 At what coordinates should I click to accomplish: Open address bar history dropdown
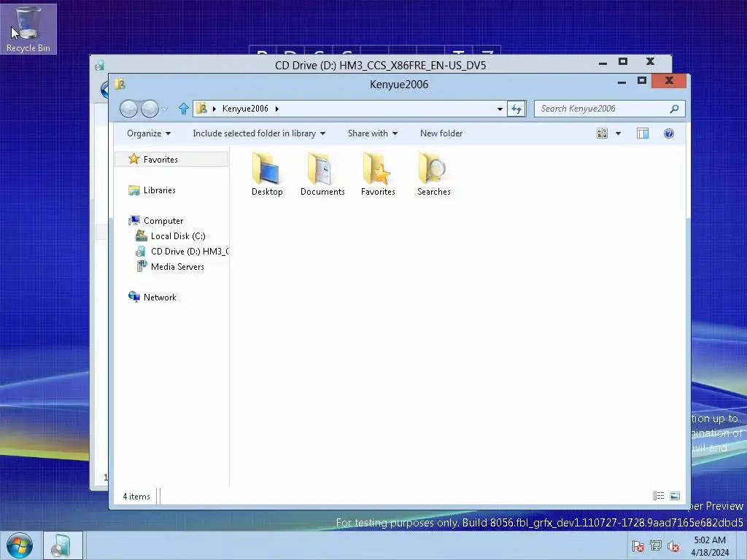point(500,109)
